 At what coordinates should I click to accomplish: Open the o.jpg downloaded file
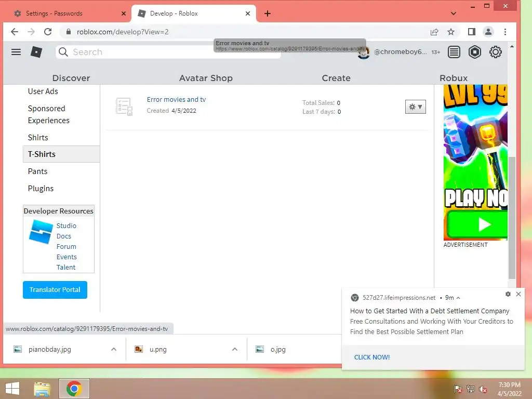pyautogui.click(x=278, y=349)
